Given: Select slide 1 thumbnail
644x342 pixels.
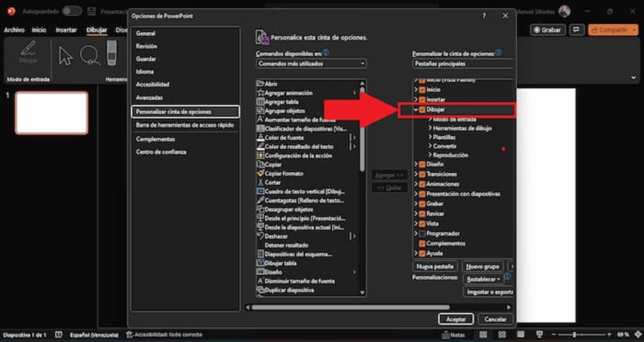Looking at the screenshot, I should tap(52, 113).
